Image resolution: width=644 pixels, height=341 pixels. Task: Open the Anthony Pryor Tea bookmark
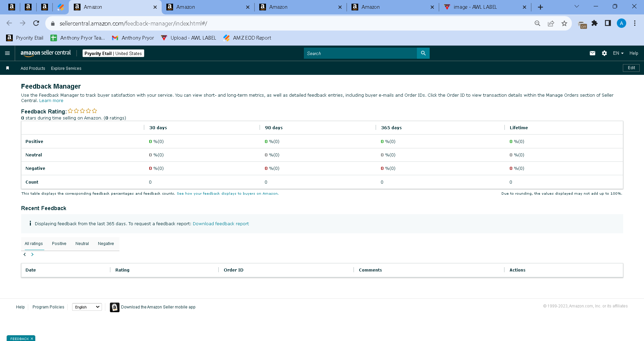78,38
